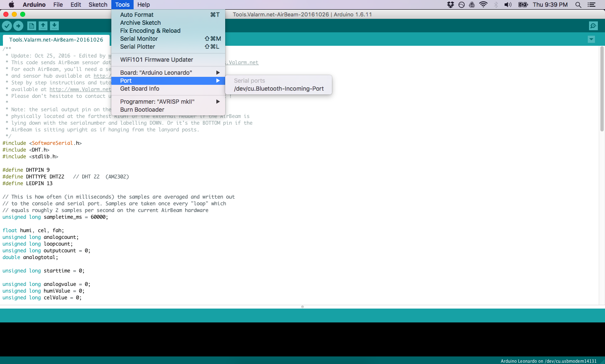Click the console divider handle
Screen dimensions: 605x364
coord(302,307)
